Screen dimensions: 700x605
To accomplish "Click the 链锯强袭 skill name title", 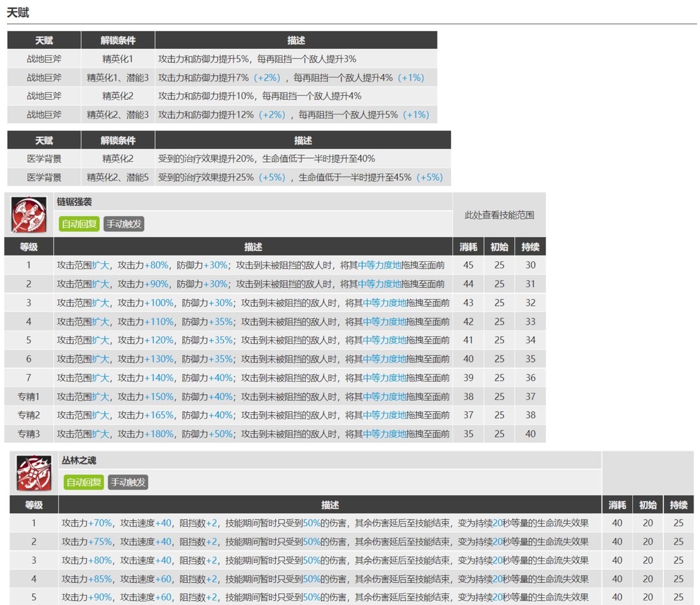I will pyautogui.click(x=79, y=202).
